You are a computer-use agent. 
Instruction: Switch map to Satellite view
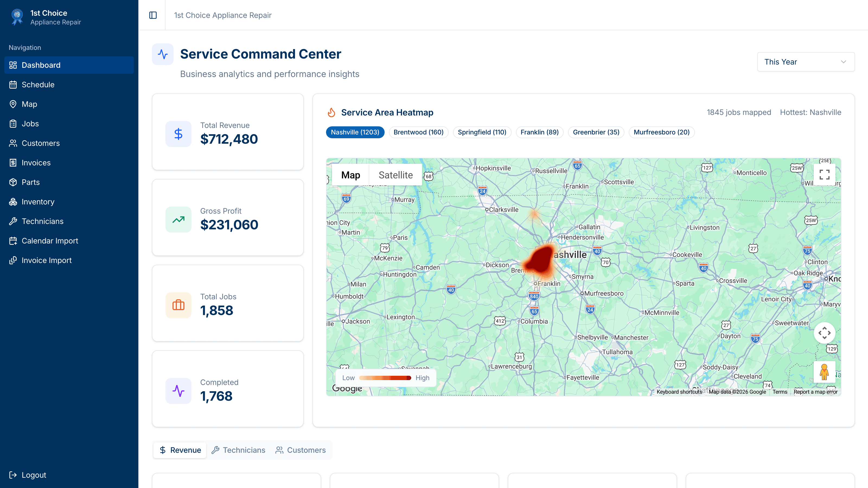coord(395,175)
